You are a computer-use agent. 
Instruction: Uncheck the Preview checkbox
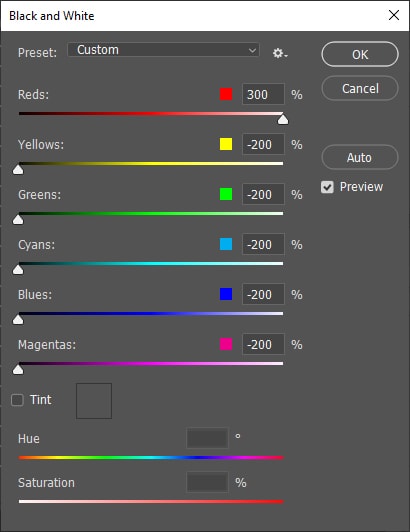tap(327, 187)
